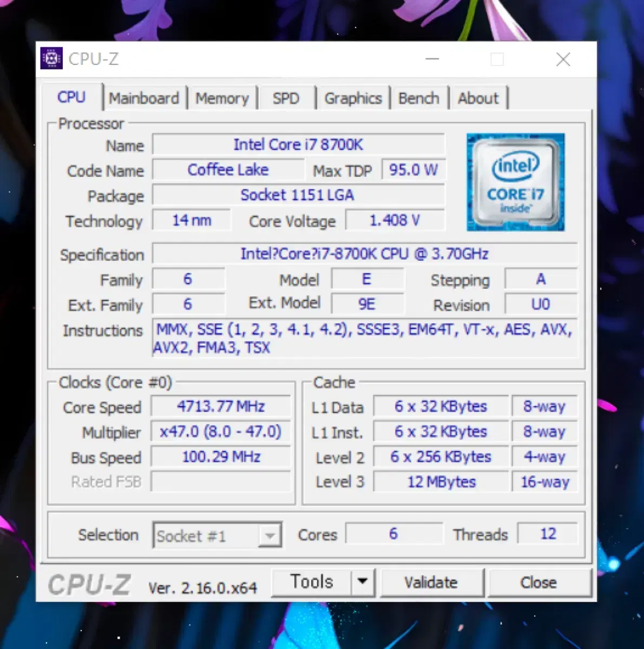This screenshot has height=649, width=644.
Task: Click the Coffee Lake code name field
Action: coord(228,170)
